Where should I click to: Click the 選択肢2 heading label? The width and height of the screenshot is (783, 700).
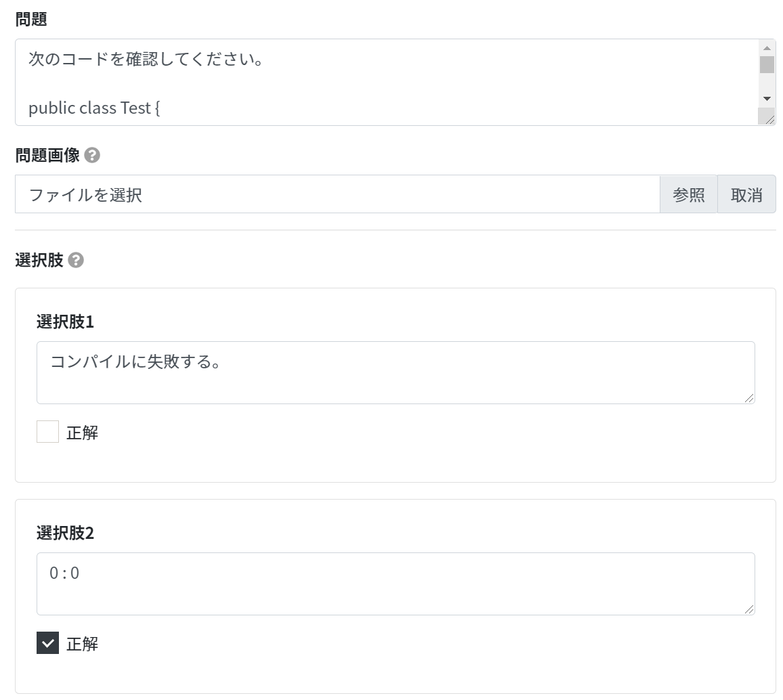click(x=65, y=533)
